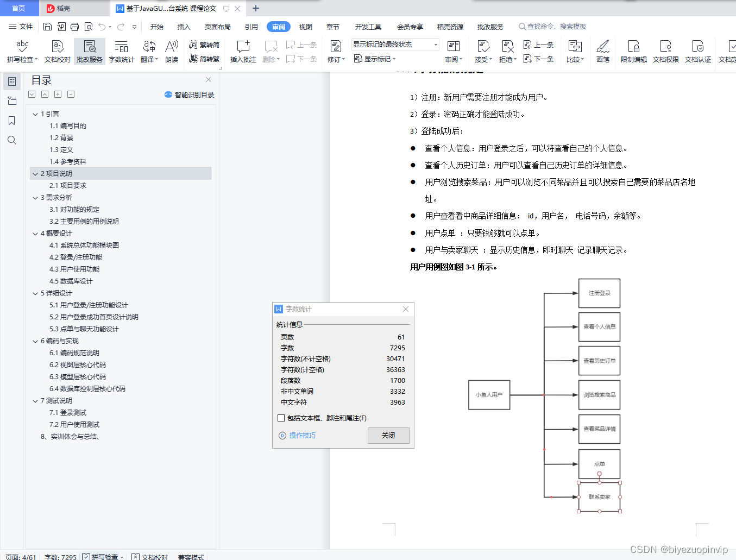The width and height of the screenshot is (736, 560).
Task: Select the 画笔 pen tool
Action: (603, 52)
